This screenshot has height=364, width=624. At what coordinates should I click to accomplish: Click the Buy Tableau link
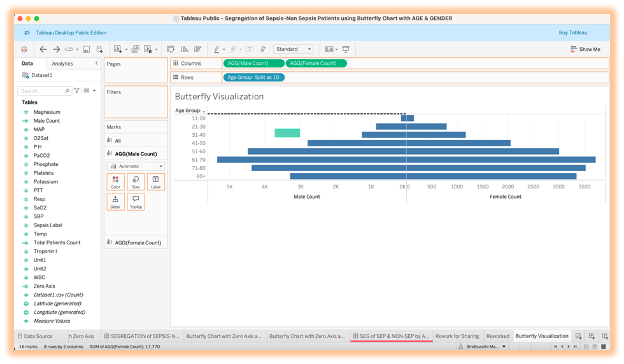click(572, 32)
